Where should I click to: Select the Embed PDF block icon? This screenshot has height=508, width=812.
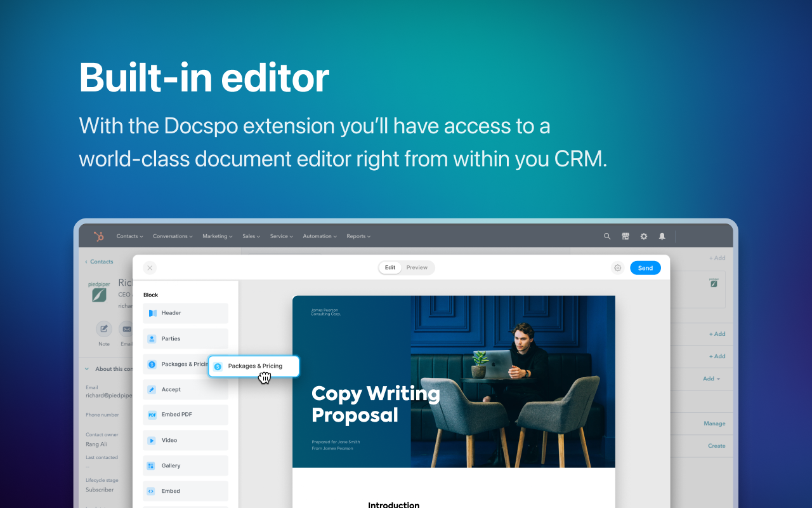[152, 415]
